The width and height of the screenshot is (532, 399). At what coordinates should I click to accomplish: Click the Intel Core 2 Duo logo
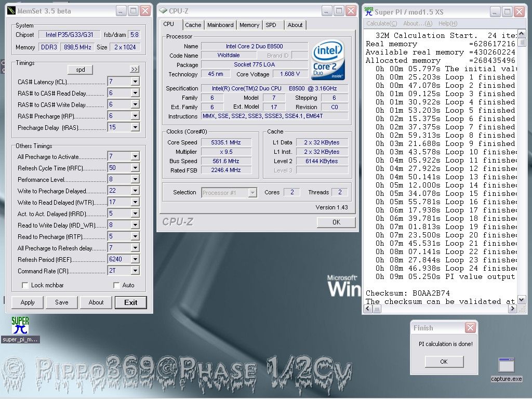pos(328,61)
